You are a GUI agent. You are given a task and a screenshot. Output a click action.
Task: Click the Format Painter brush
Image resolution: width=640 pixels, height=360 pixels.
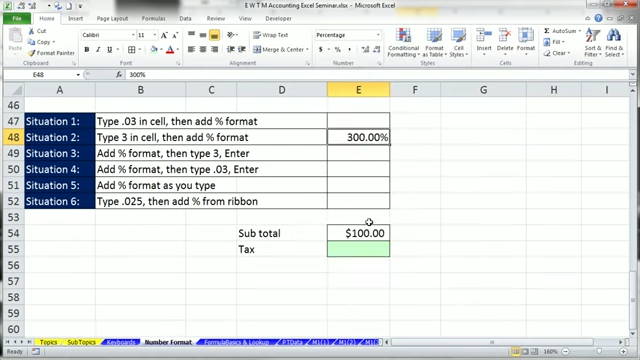(31, 53)
